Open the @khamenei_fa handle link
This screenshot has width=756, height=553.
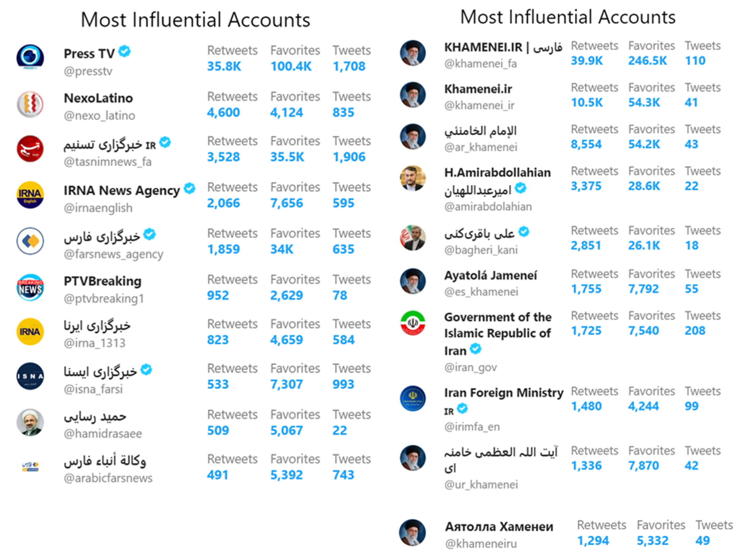(x=480, y=63)
